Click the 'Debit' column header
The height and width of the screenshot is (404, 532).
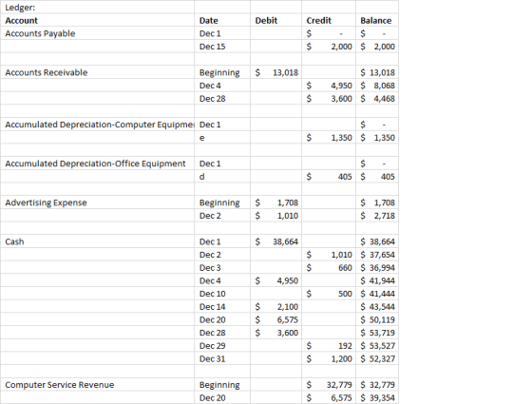(275, 20)
